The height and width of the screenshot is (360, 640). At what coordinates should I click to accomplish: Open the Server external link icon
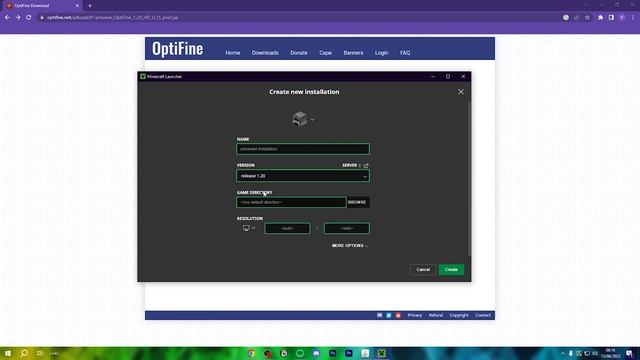click(366, 165)
